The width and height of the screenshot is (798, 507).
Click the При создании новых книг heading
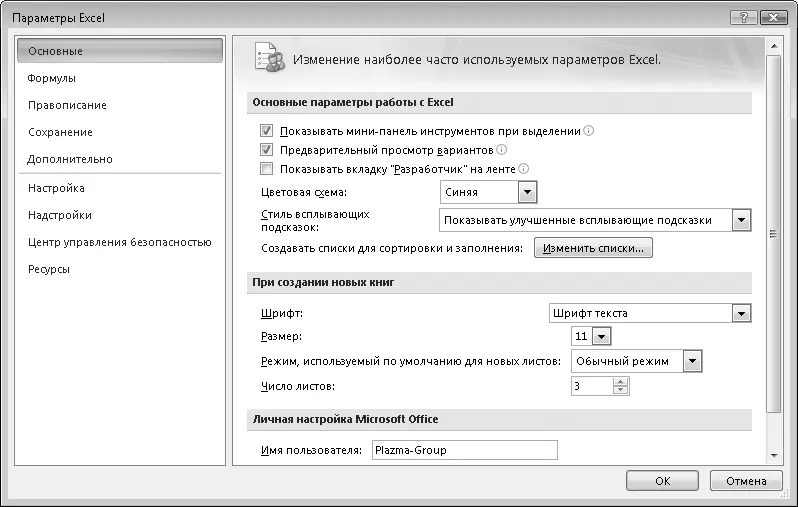[323, 283]
